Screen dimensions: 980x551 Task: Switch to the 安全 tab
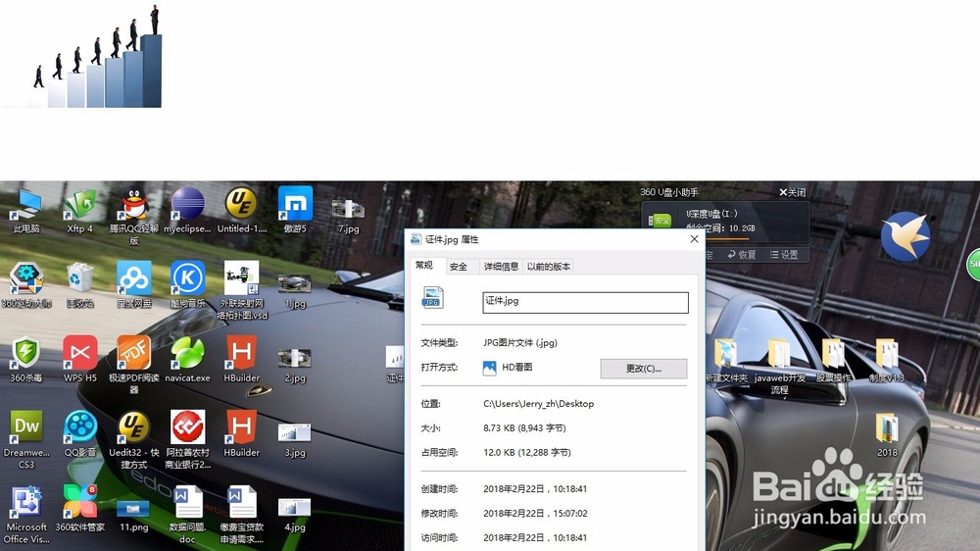pos(459,267)
